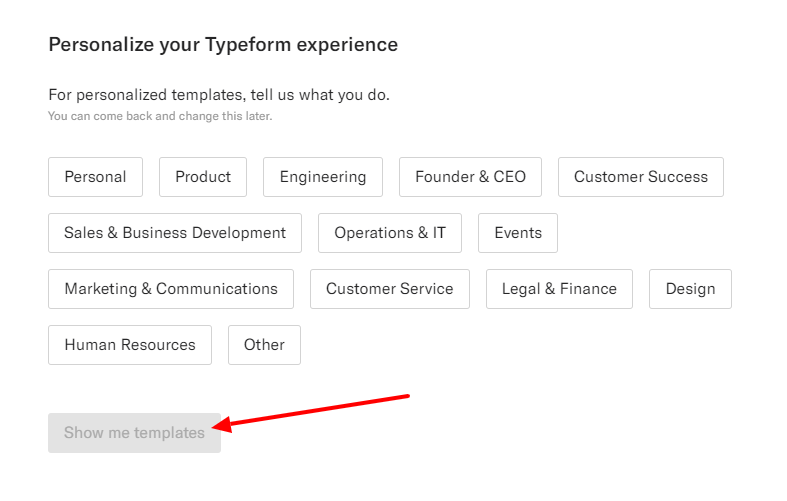This screenshot has height=501, width=787.
Task: Choose the Product role chip
Action: (x=203, y=177)
